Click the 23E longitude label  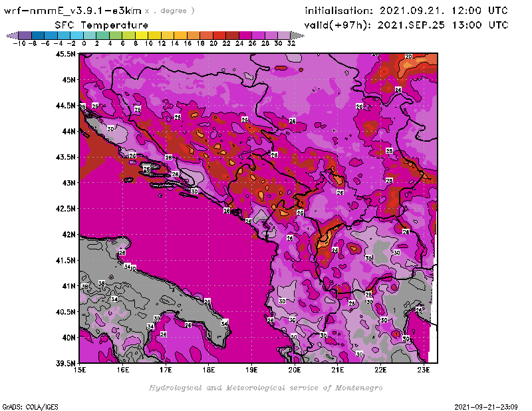coord(424,370)
